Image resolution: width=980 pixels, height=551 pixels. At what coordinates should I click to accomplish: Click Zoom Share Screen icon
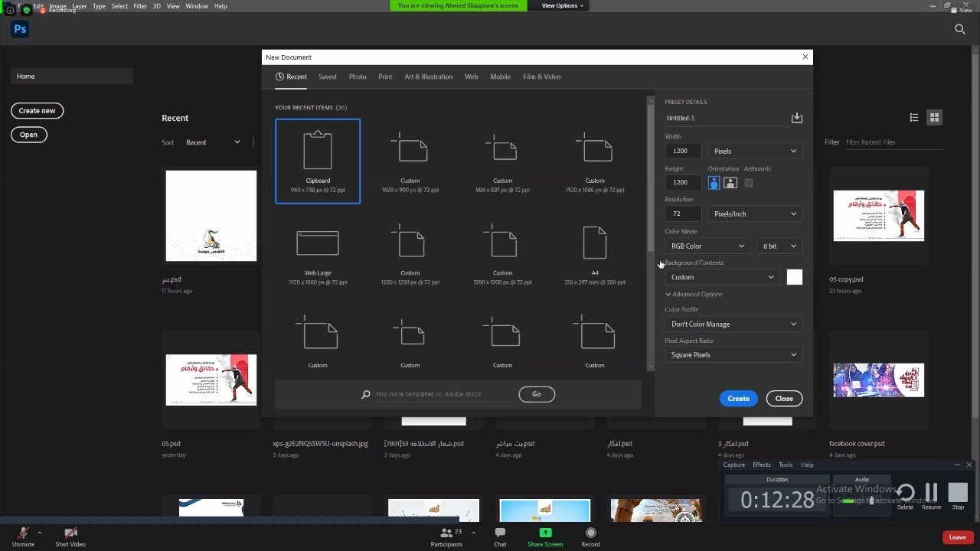[545, 533]
